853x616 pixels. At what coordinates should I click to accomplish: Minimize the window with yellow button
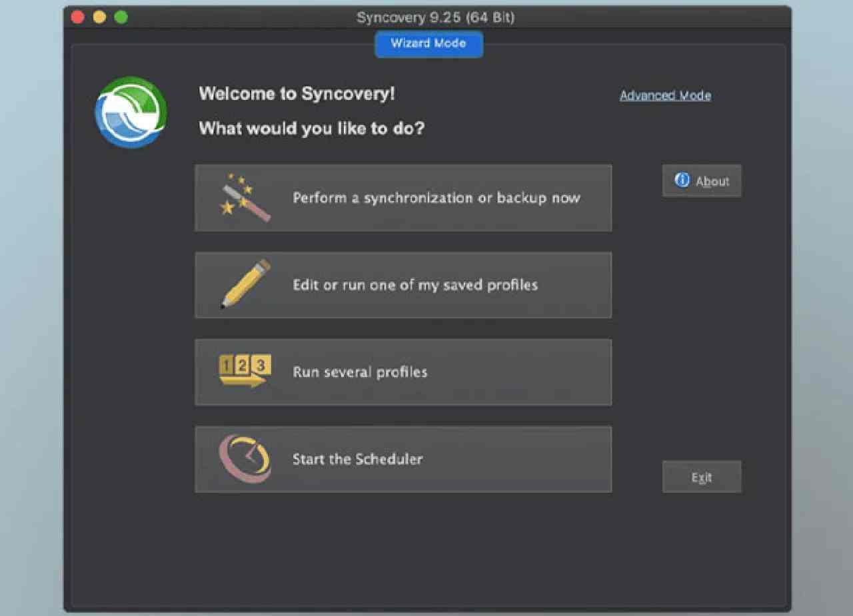99,17
